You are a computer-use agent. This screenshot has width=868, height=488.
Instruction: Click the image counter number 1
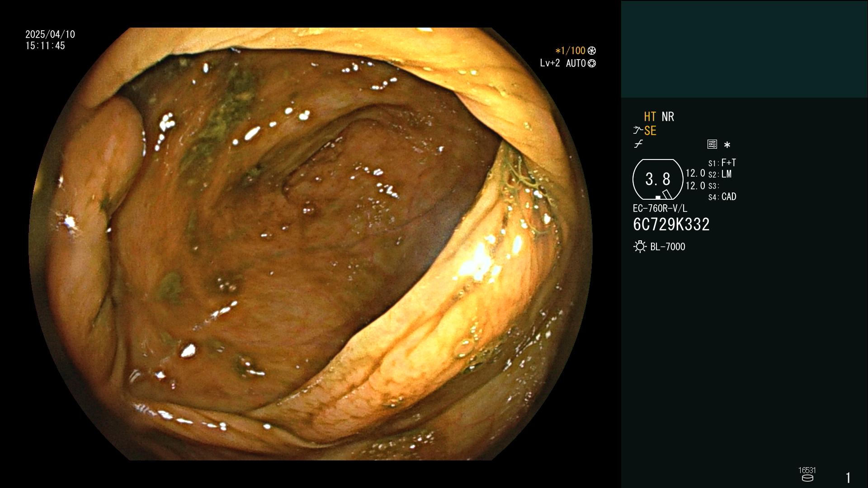[x=848, y=478]
